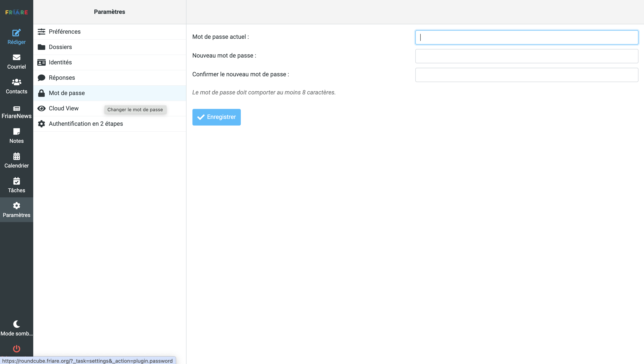
Task: Focus the Nouveau mot de passe field
Action: (527, 56)
